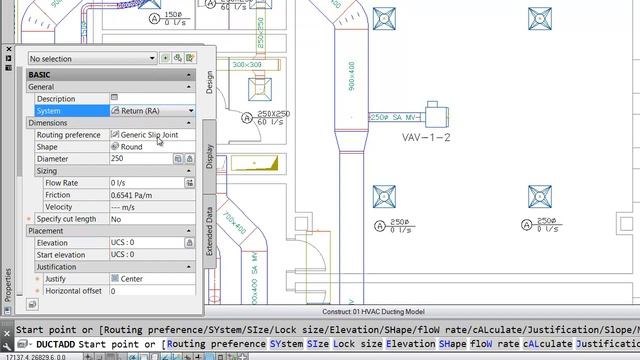Click the Properties palette vertical scrollbar
The width and height of the screenshot is (640, 360).
click(19, 122)
